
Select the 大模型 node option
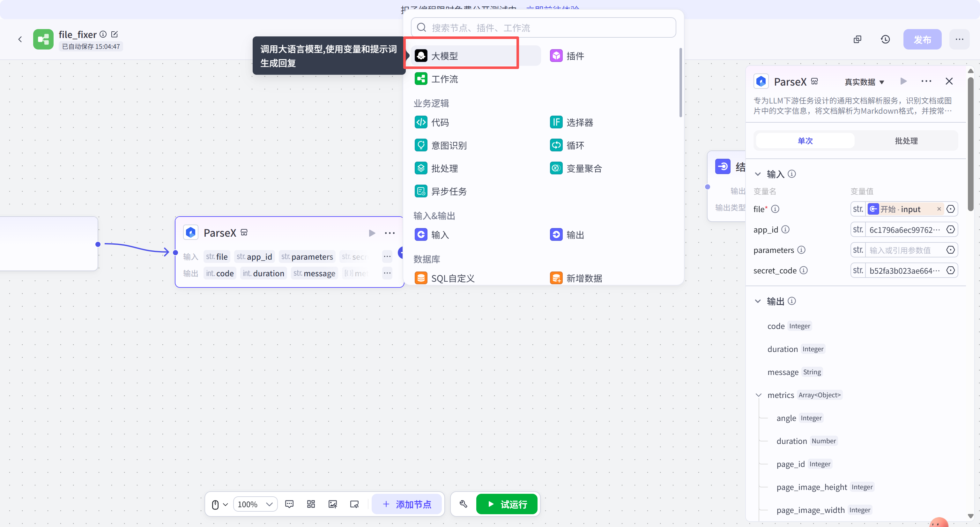click(x=444, y=56)
